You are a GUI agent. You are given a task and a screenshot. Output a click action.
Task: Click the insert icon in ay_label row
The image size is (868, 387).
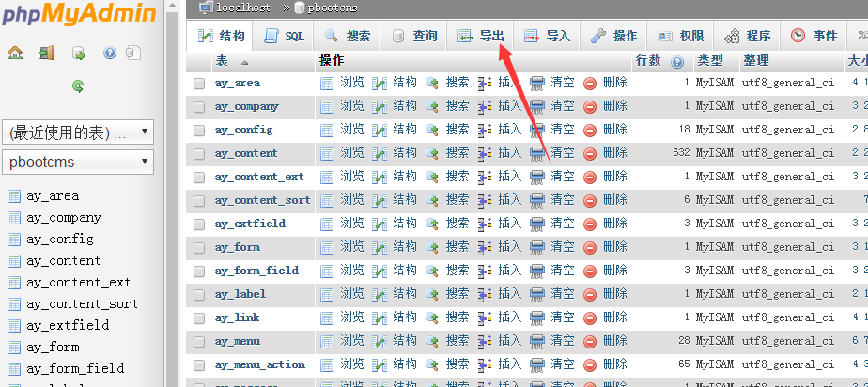[x=485, y=294]
